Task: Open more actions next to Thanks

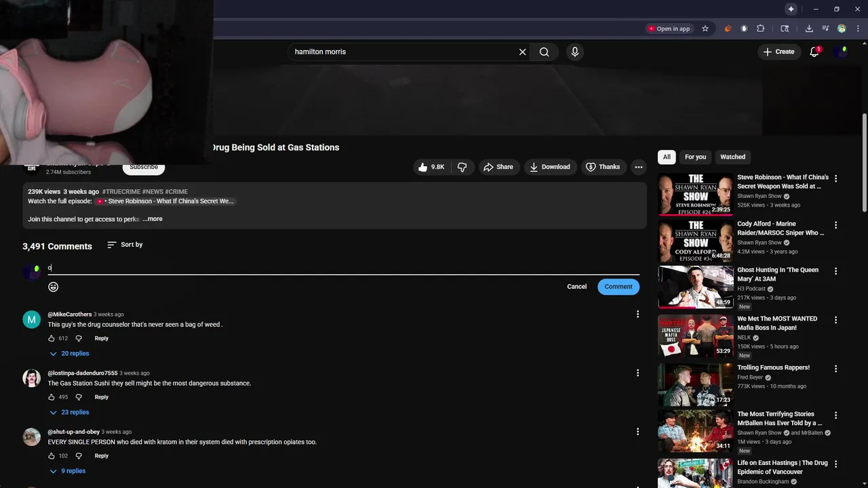Action: [638, 167]
